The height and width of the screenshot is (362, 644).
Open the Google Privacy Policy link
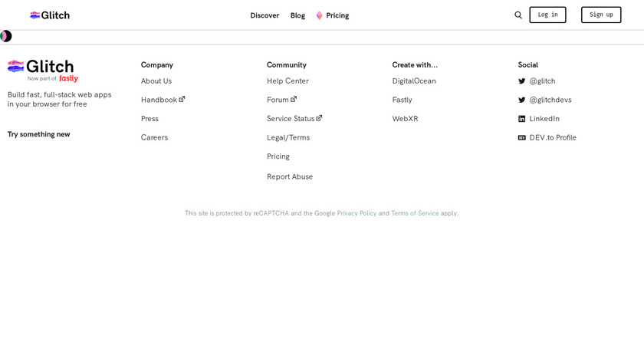pyautogui.click(x=356, y=213)
